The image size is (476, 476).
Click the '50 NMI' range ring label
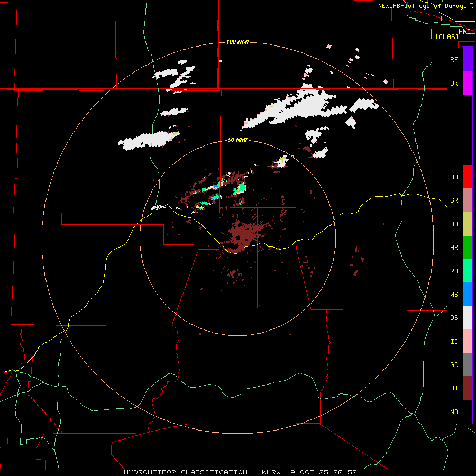(x=237, y=140)
